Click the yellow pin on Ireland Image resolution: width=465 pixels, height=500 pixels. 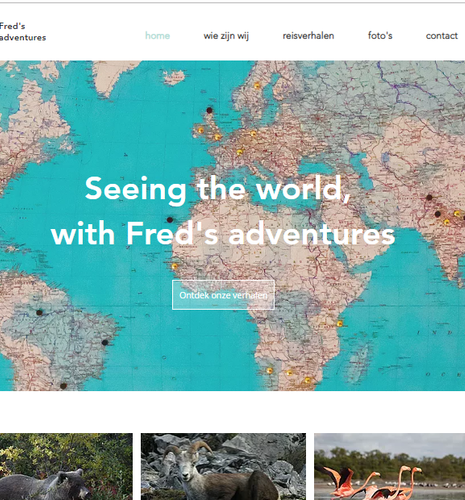[201, 130]
